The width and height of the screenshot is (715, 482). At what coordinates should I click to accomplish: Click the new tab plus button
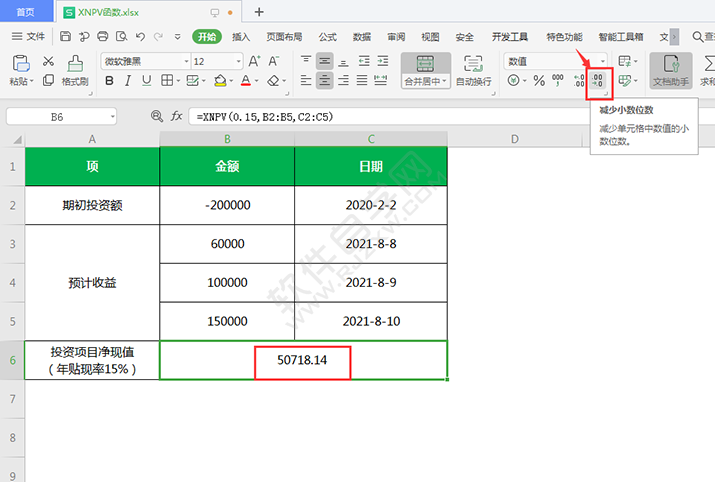pos(259,12)
